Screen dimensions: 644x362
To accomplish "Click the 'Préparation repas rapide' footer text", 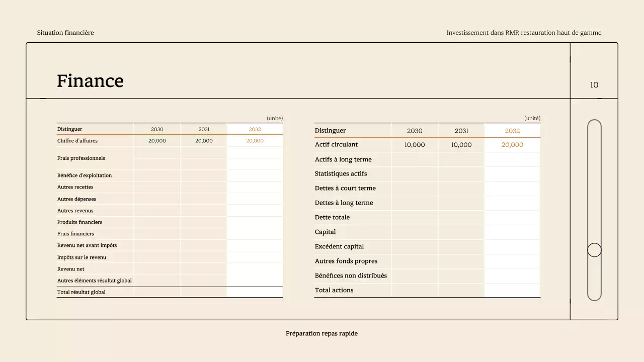I will 321,333.
